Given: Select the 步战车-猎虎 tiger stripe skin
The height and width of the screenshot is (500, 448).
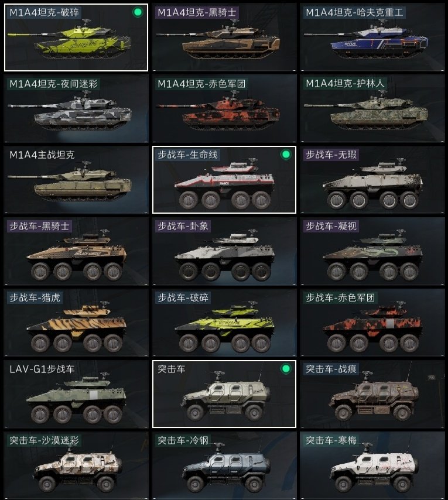Looking at the screenshot, I should pos(76,323).
